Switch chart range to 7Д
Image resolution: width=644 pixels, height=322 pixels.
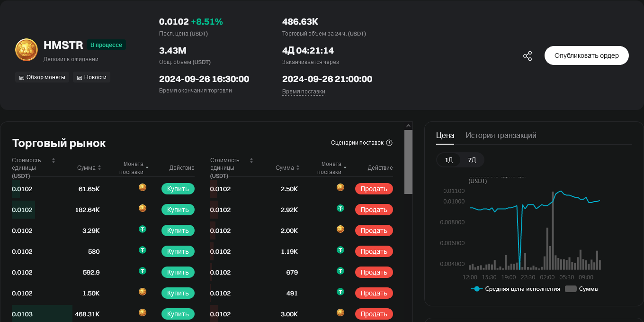472,160
